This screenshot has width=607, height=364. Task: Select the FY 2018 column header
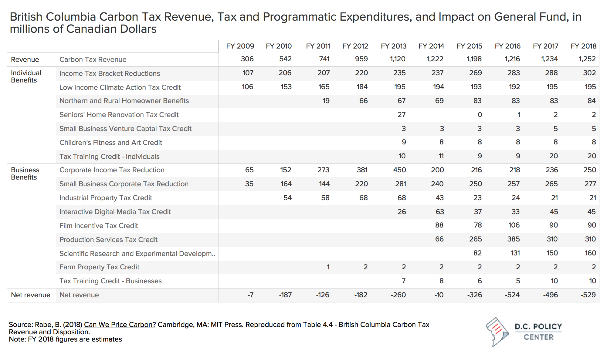point(584,46)
